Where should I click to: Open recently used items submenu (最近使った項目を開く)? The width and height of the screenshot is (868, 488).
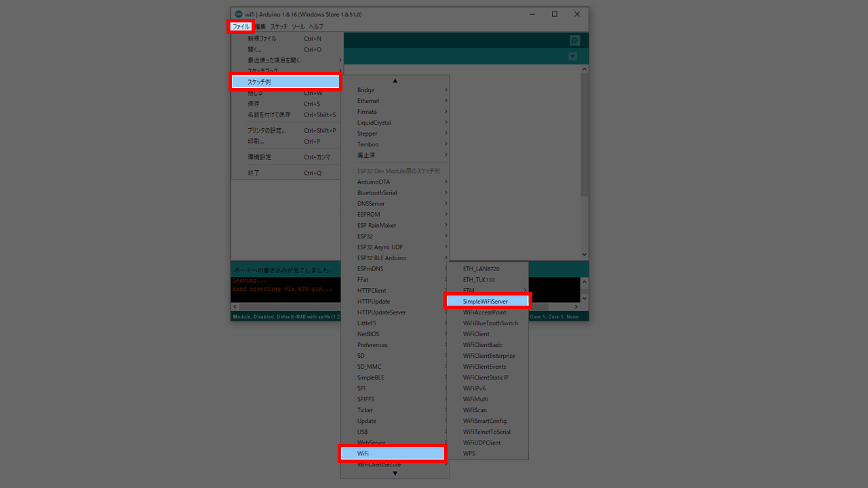pos(286,60)
